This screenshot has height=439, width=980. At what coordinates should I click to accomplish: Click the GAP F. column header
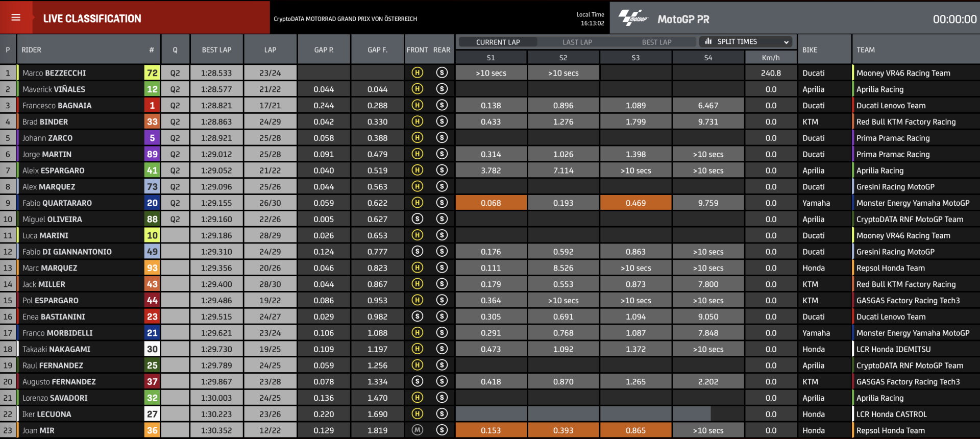pos(377,50)
